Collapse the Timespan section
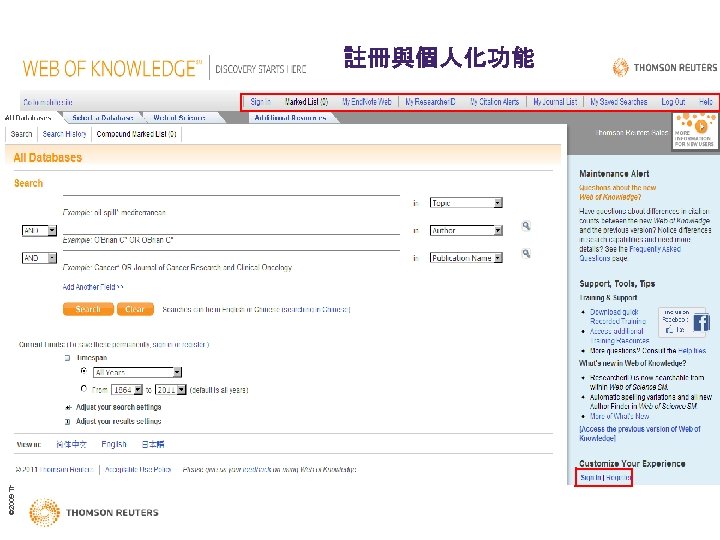Viewport: 720px width, 540px height. point(68,358)
